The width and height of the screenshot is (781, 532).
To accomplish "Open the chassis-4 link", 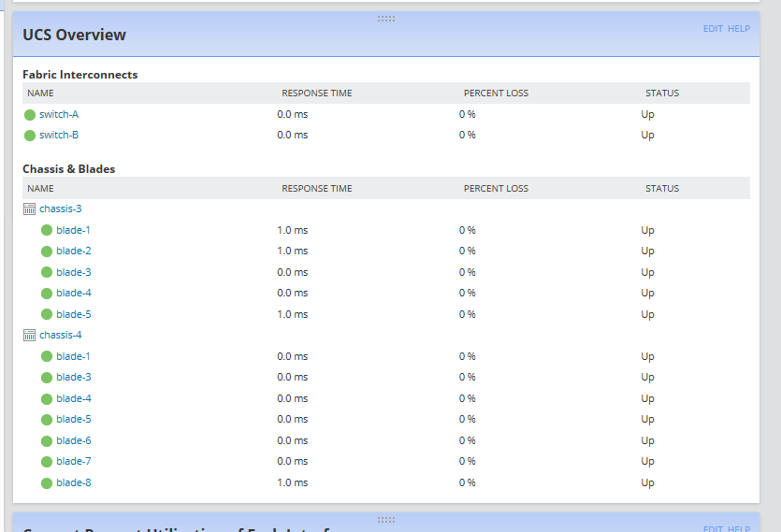I will (60, 335).
